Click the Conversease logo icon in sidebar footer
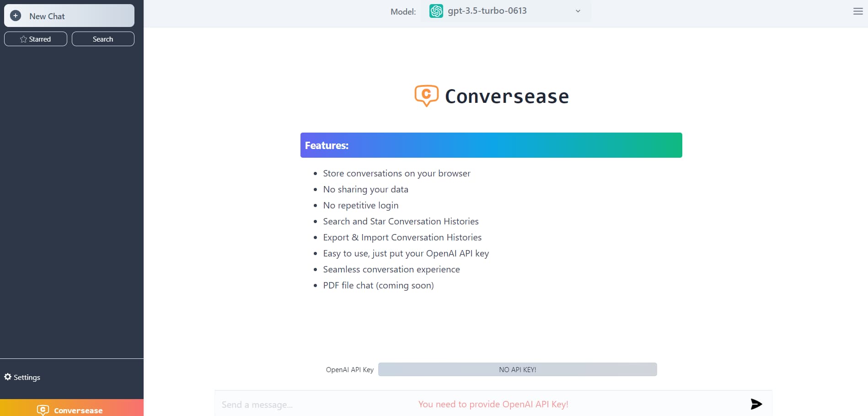This screenshot has width=868, height=416. click(x=43, y=410)
